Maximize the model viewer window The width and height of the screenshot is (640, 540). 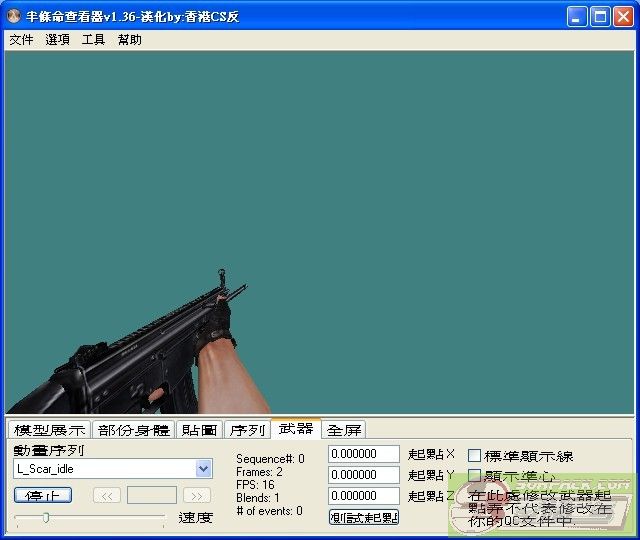tap(600, 17)
